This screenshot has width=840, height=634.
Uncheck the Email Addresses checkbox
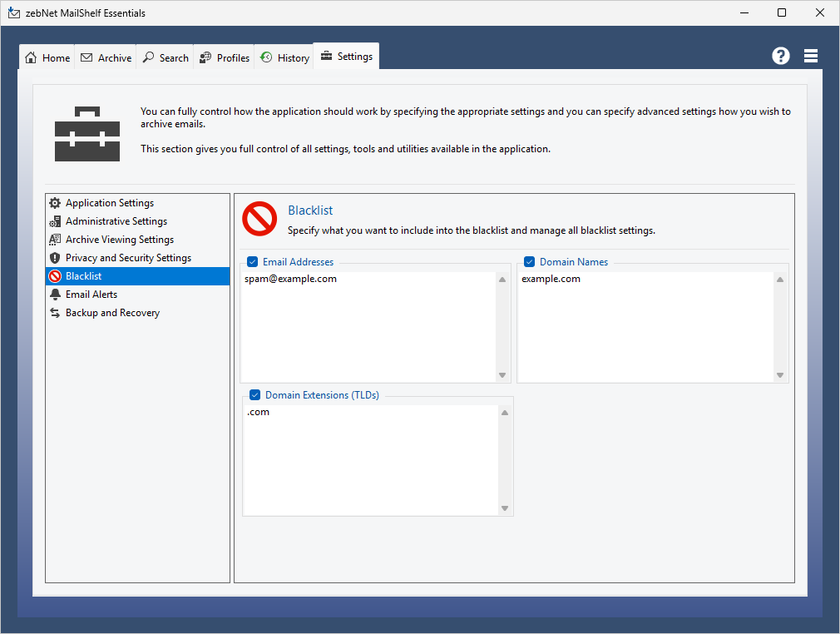click(253, 262)
